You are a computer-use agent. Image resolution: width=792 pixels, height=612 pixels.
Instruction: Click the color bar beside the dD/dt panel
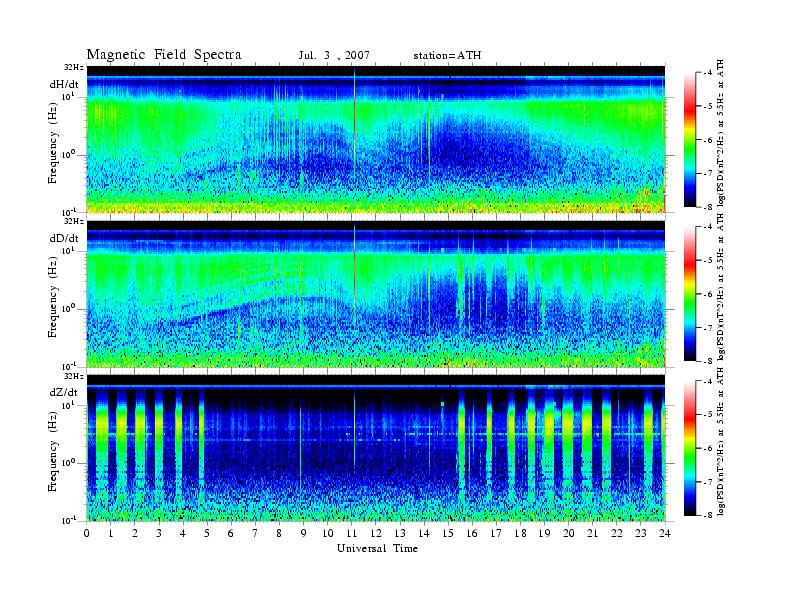pyautogui.click(x=689, y=294)
